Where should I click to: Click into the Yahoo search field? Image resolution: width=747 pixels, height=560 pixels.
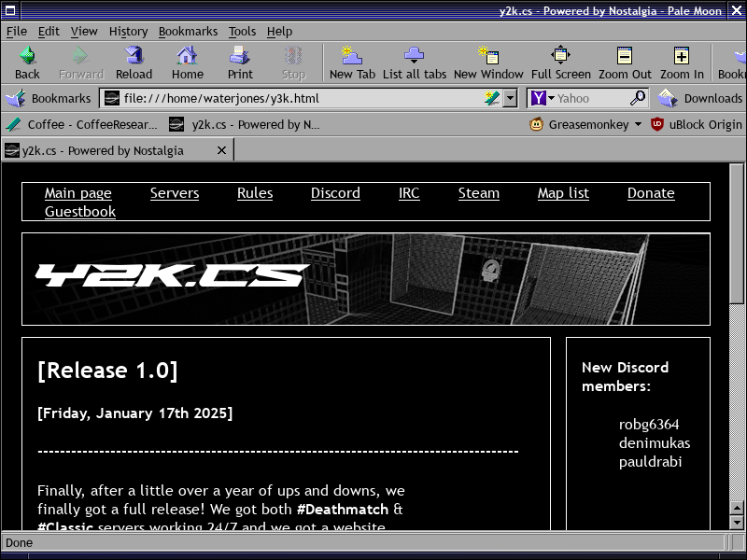pyautogui.click(x=591, y=98)
